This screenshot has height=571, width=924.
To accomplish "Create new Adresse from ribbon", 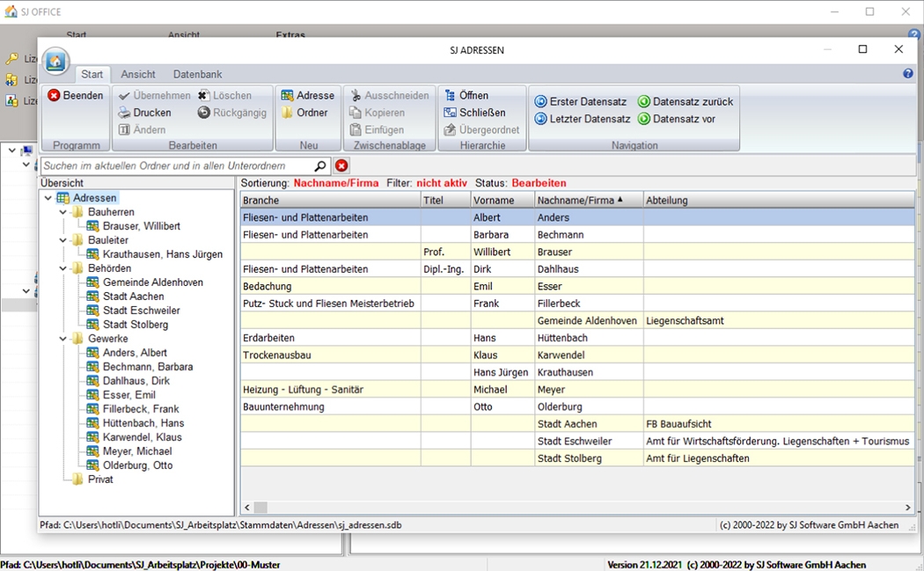I will (307, 96).
